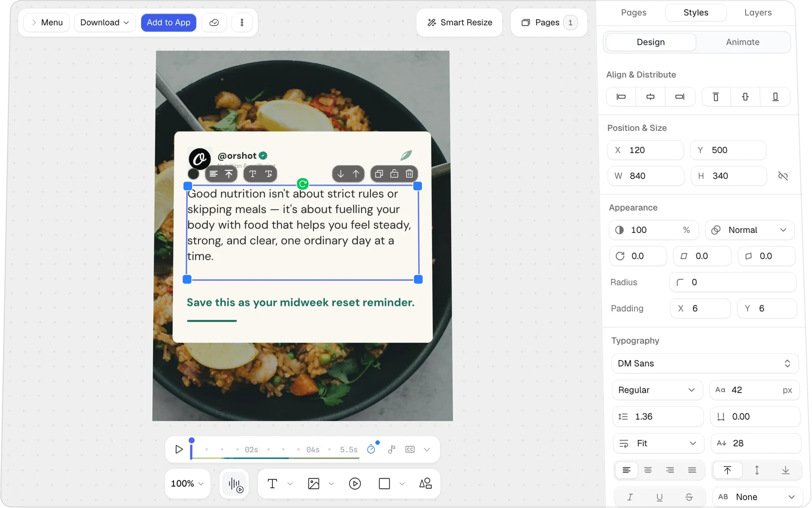Toggle the aspect ratio lock icon
This screenshot has height=508, width=812.
pyautogui.click(x=783, y=176)
